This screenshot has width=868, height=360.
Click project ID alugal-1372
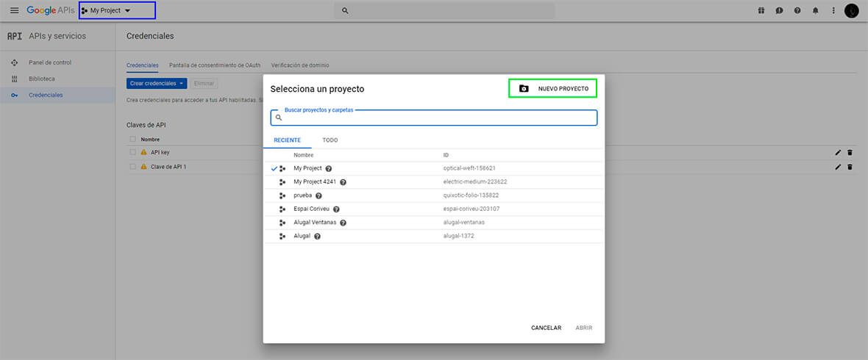459,236
